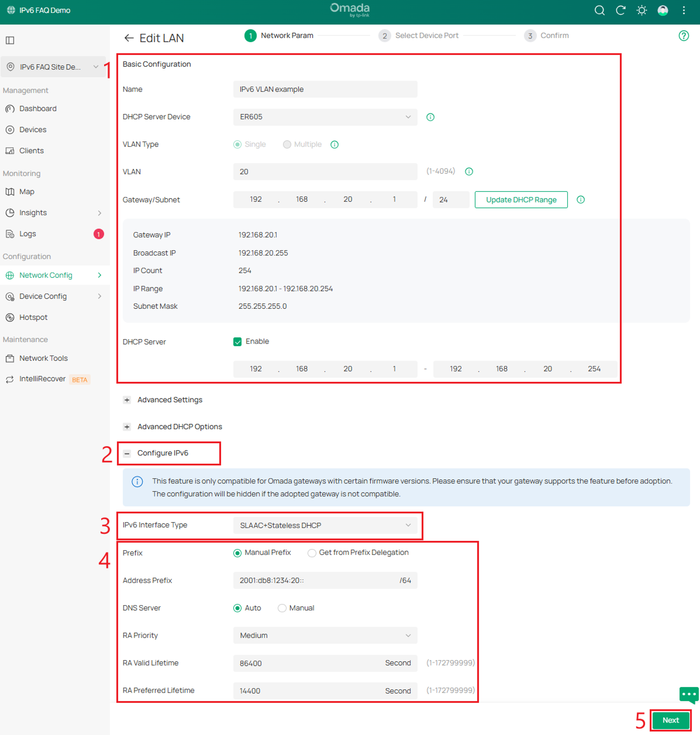Viewport: 700px width, 735px height.
Task: Click the RA Valid Lifetime field
Action: [325, 663]
